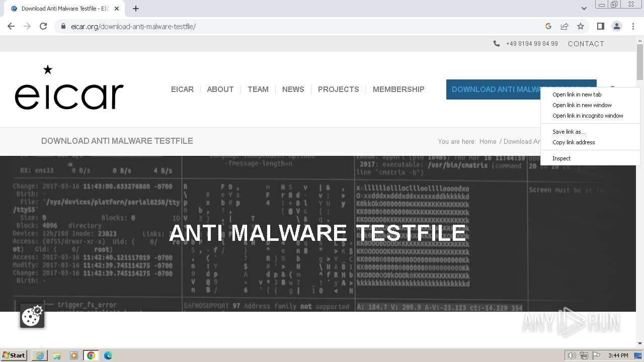
Task: Choose Inspect from context menu
Action: tap(590, 158)
